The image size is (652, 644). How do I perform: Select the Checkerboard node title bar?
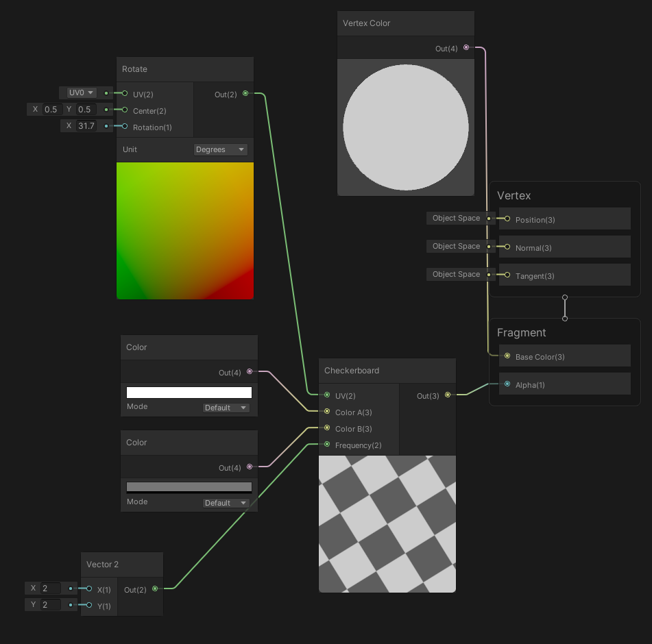[387, 371]
